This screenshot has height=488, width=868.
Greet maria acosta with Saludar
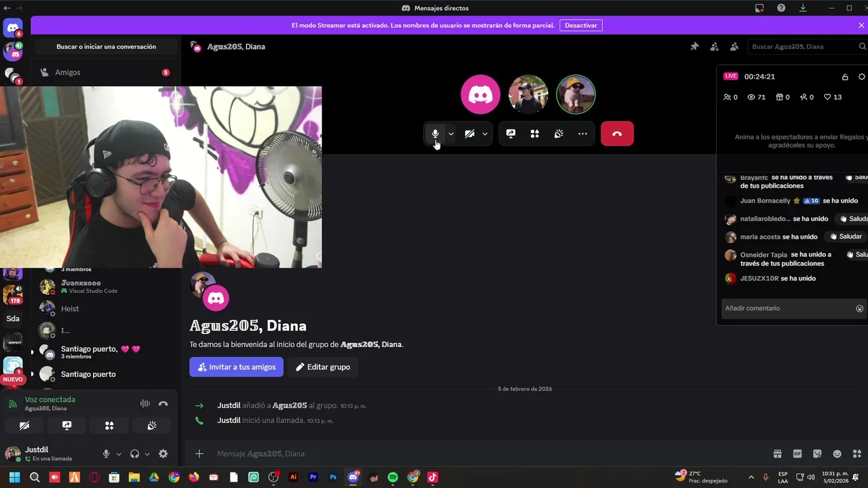pyautogui.click(x=845, y=237)
